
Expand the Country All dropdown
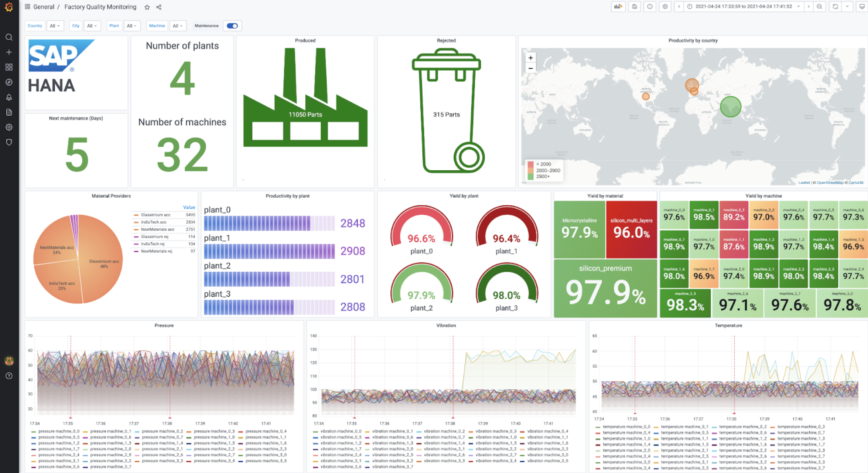pyautogui.click(x=55, y=26)
